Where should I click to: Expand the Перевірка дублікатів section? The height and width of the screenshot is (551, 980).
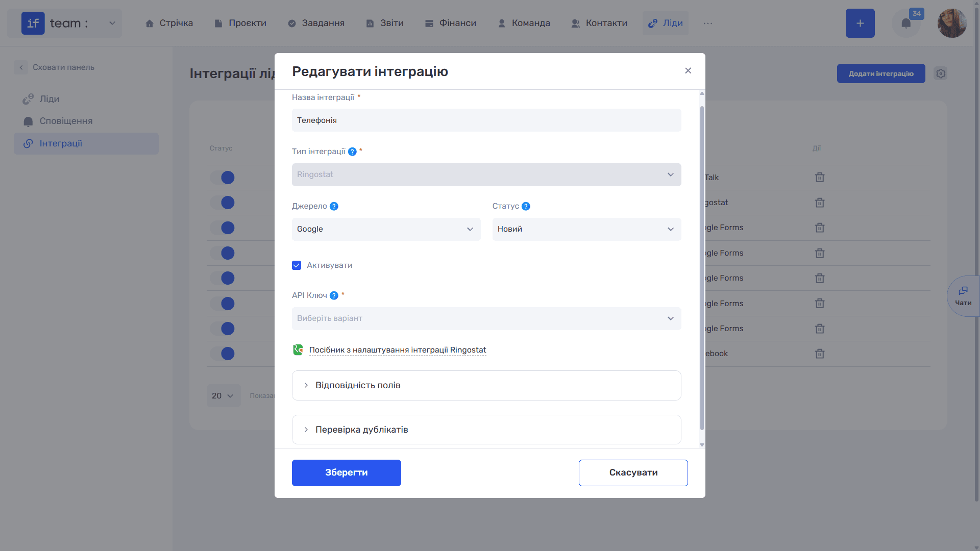pos(486,430)
